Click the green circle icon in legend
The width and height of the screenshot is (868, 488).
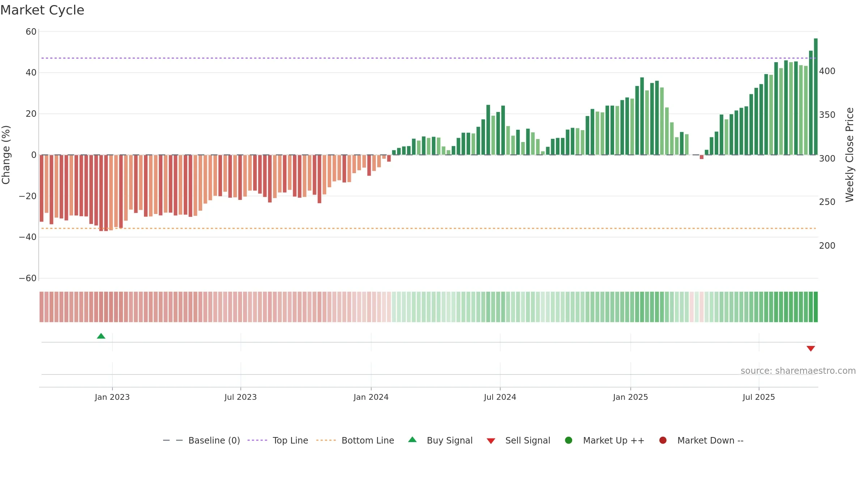coord(569,440)
